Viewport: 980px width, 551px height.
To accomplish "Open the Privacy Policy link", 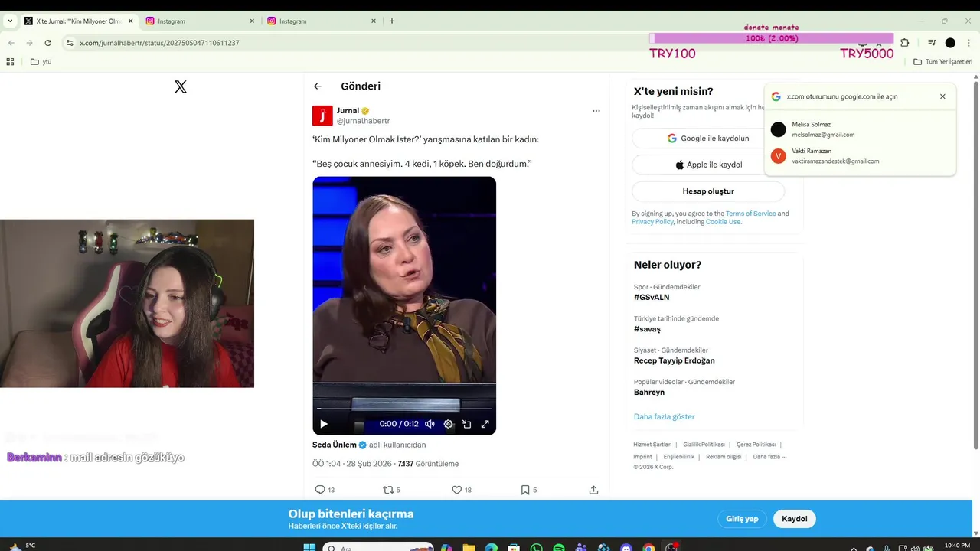I will 652,222.
